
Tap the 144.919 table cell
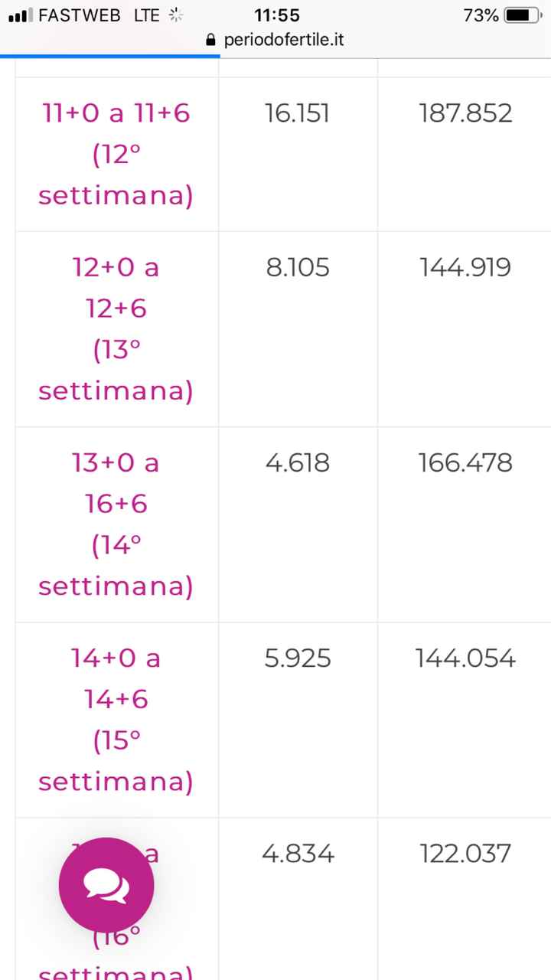[465, 267]
